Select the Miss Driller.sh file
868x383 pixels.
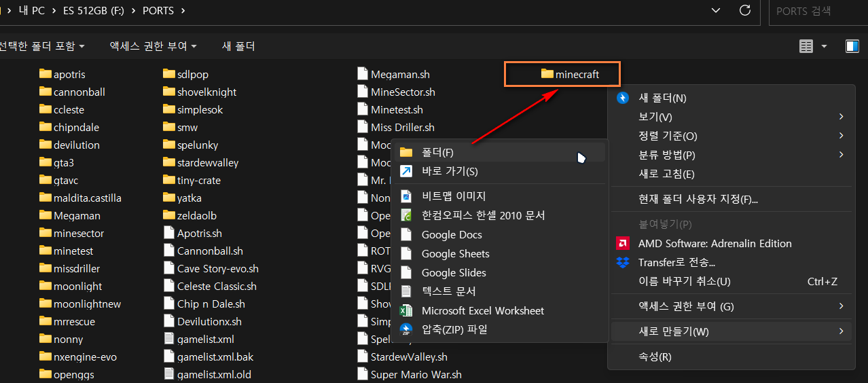point(396,127)
